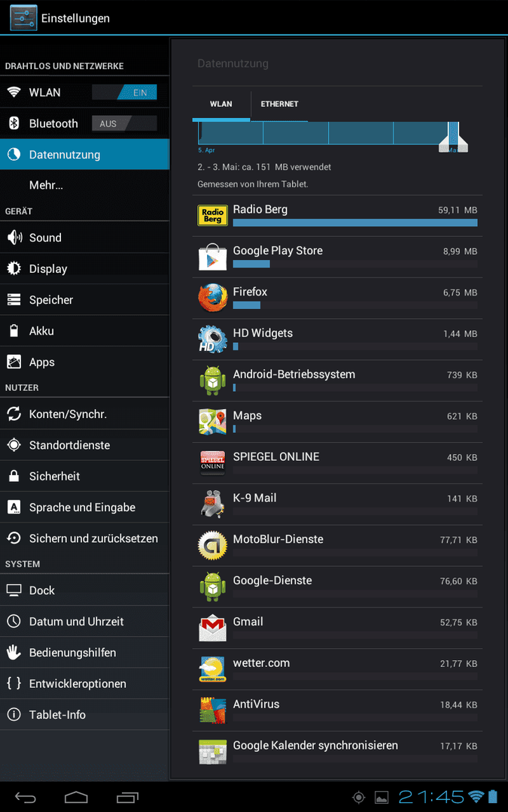Tap the GPS location status icon
This screenshot has width=508, height=812.
click(358, 798)
